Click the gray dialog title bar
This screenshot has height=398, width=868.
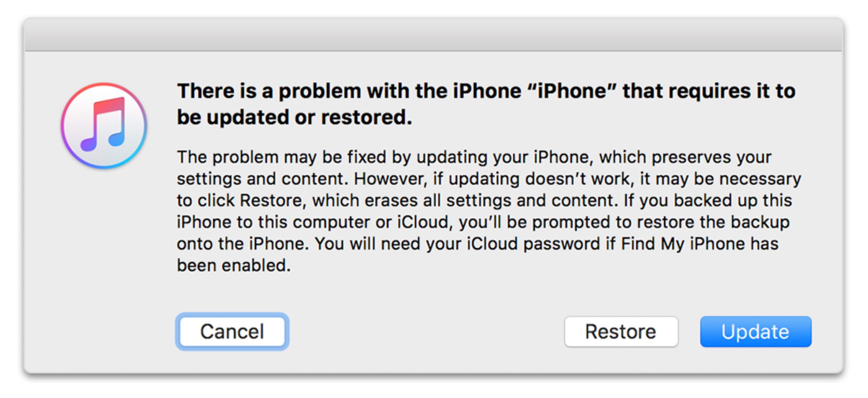tap(433, 35)
